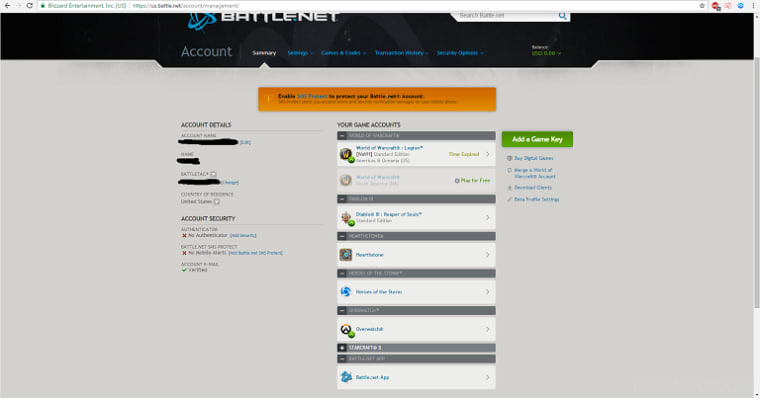Click the Heroes of the Storm icon

click(346, 292)
